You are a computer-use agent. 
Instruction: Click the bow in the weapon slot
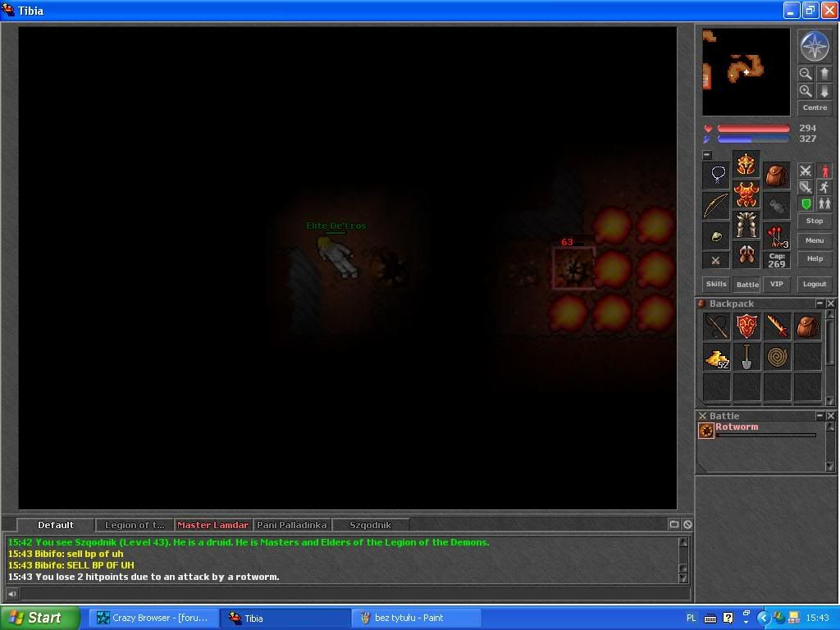717,206
